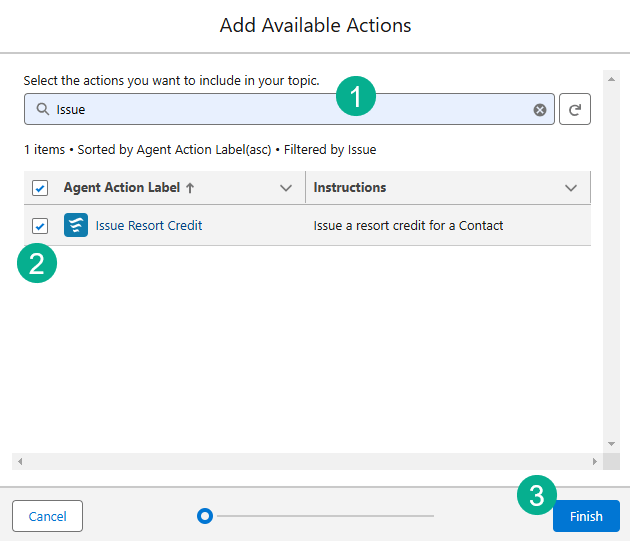630x541 pixels.
Task: Click the horizontal scrollbar right arrow
Action: [595, 461]
